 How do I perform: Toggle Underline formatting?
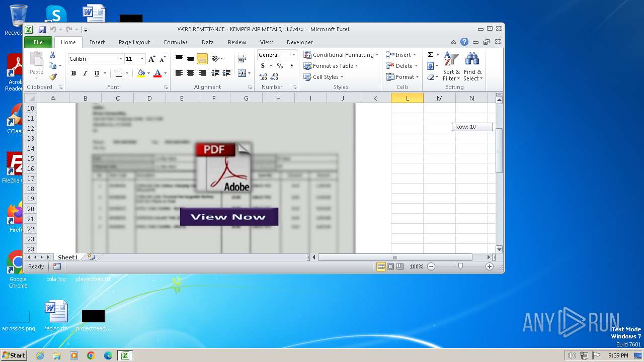tap(97, 73)
